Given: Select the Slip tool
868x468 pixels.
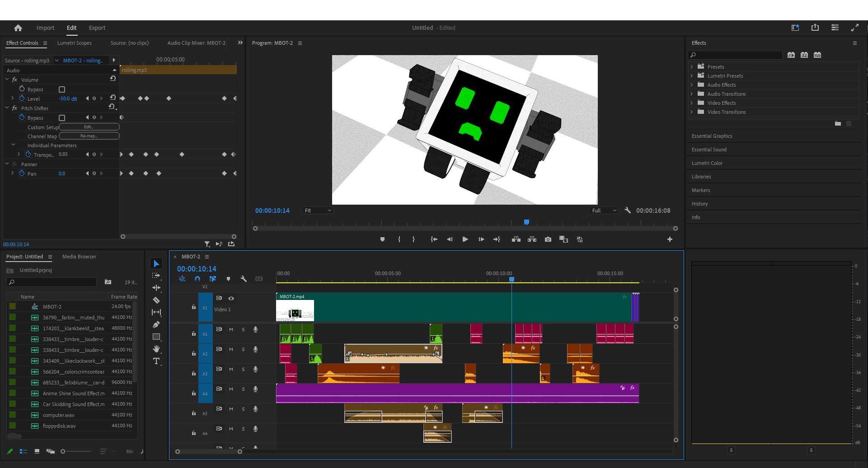Looking at the screenshot, I should click(x=156, y=312).
